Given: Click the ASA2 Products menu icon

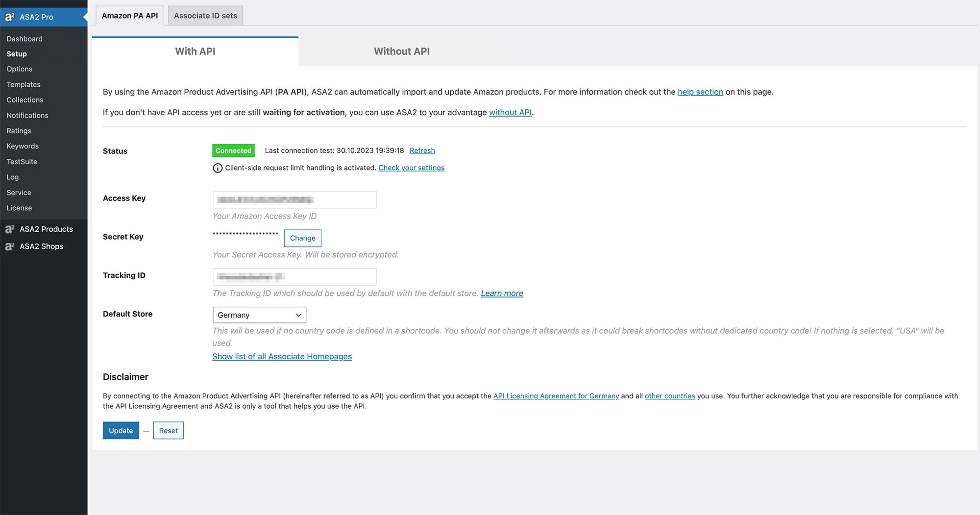Looking at the screenshot, I should point(10,229).
